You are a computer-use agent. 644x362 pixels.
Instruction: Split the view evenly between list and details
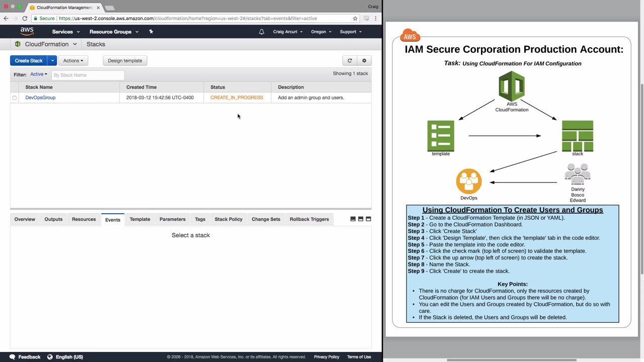tap(361, 219)
